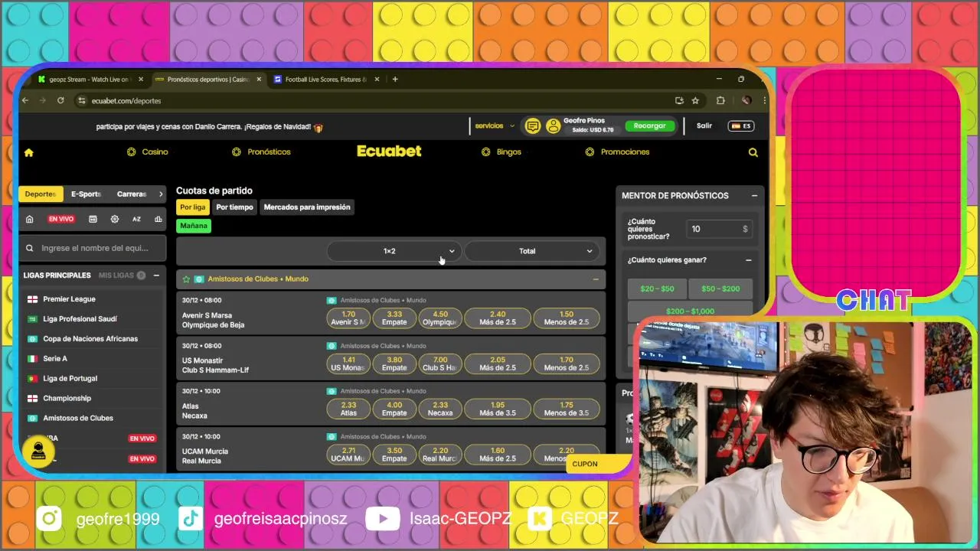
Task: Show more sport categories with right chevron
Action: 160,194
